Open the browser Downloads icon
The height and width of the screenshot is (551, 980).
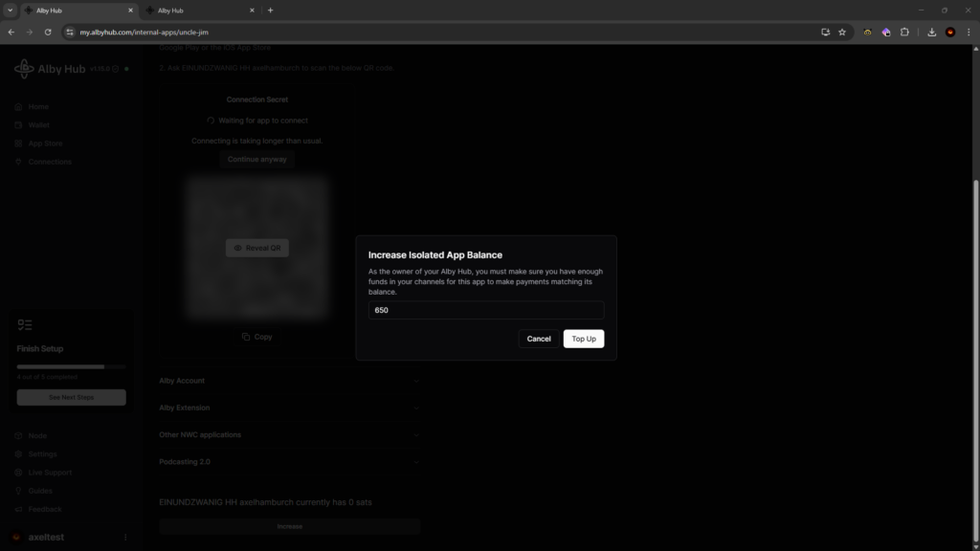[x=932, y=32]
